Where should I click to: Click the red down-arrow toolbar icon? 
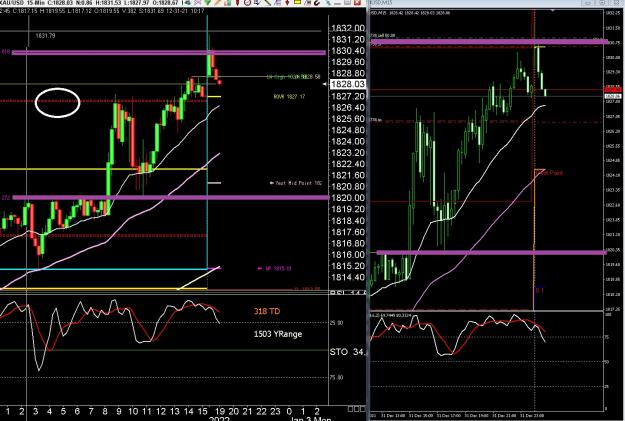pos(287,2)
